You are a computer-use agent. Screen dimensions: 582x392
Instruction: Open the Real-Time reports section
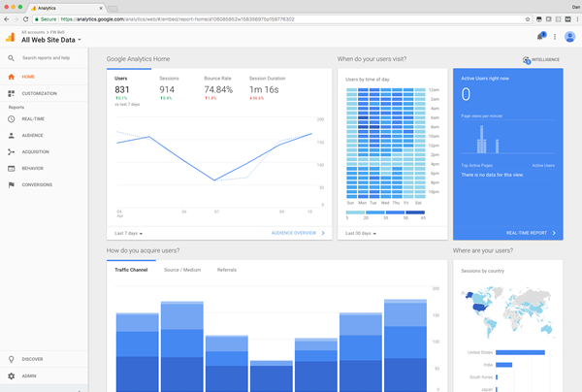click(44, 119)
